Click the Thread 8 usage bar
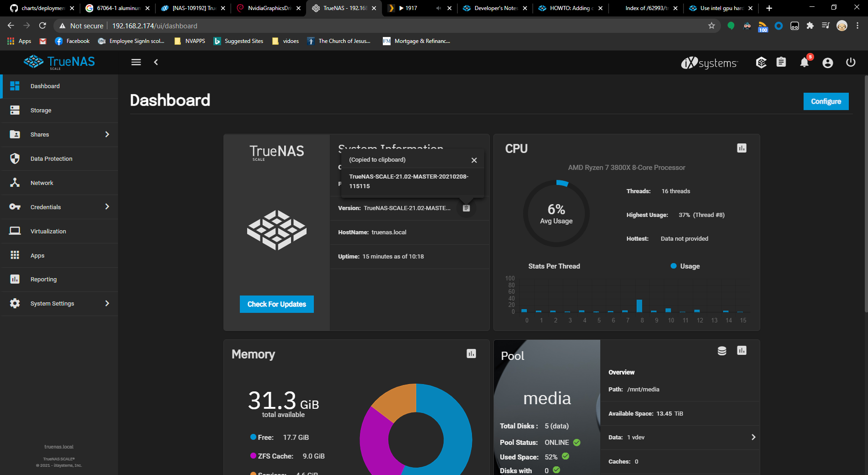868x475 pixels. 640,306
